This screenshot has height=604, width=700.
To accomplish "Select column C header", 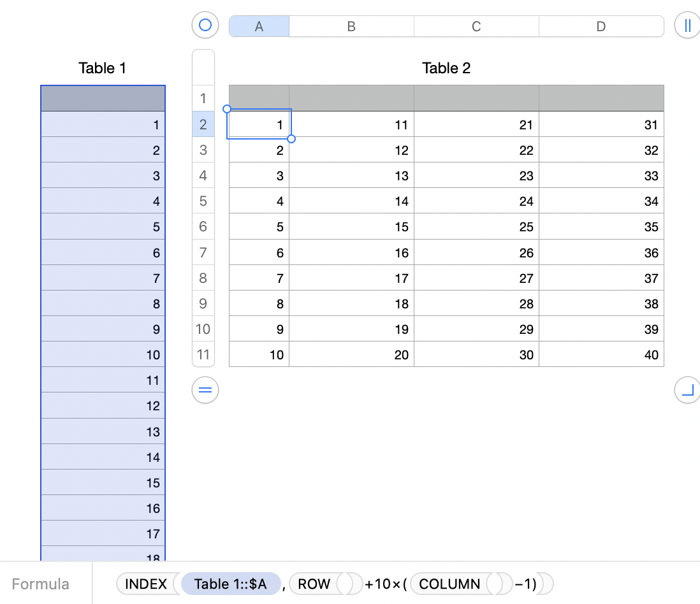I will 476,26.
